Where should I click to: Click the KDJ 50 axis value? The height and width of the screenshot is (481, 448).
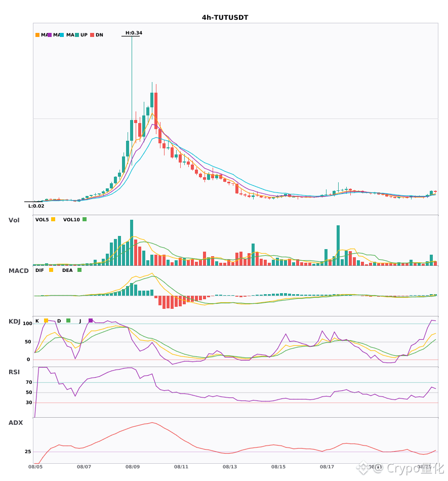coord(28,342)
